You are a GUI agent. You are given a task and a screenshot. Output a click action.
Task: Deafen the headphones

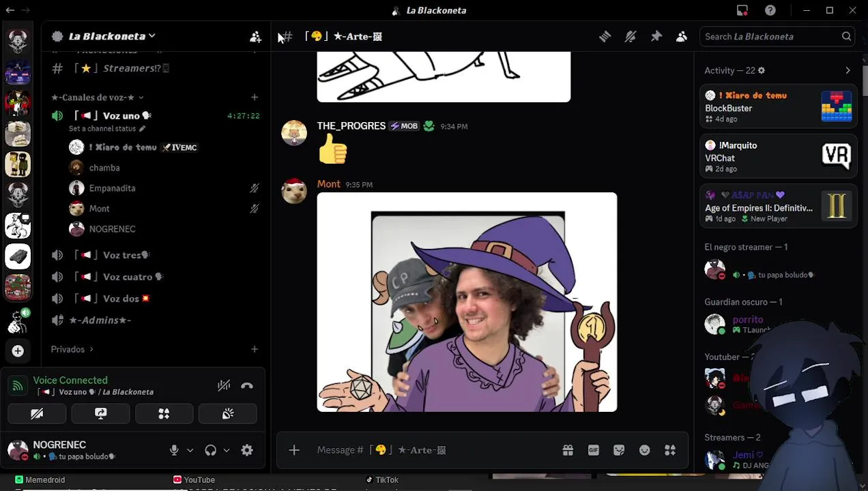(x=210, y=450)
